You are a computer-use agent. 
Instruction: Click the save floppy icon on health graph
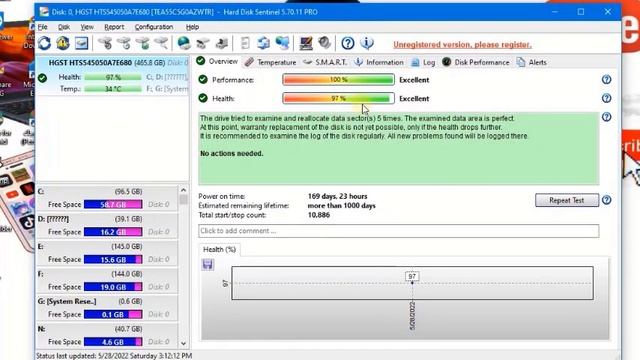[x=208, y=264]
